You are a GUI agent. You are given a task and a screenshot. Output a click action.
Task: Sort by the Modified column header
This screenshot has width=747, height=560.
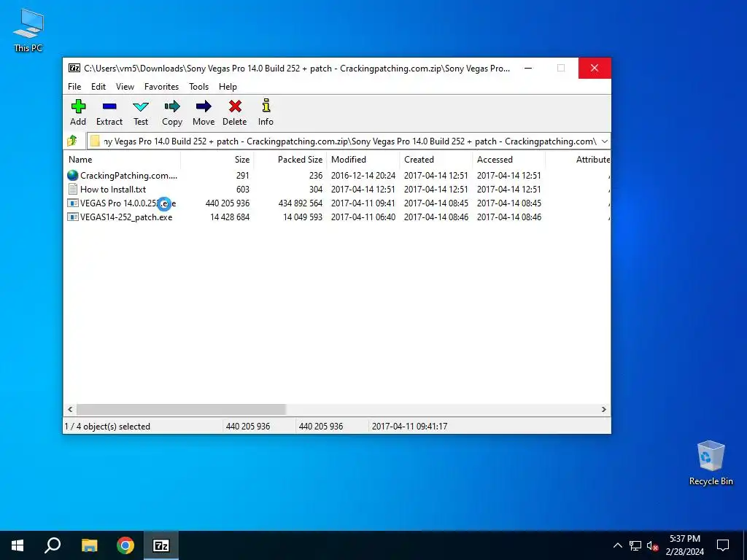(x=363, y=160)
